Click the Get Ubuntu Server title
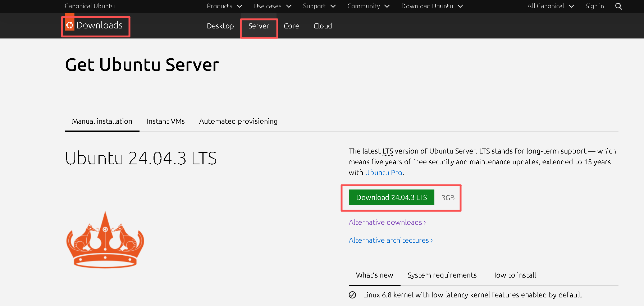 (x=142, y=65)
